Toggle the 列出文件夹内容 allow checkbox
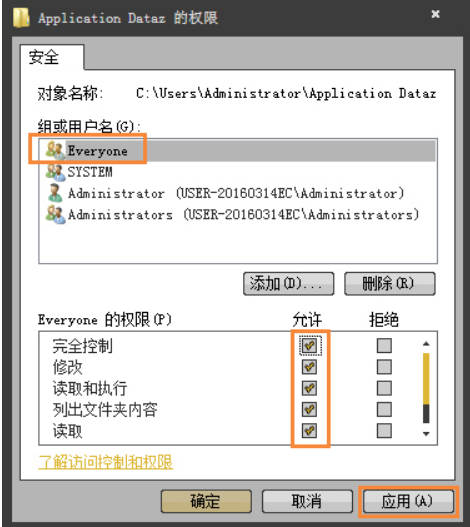Viewport: 470px width, 527px height. pyautogui.click(x=310, y=409)
